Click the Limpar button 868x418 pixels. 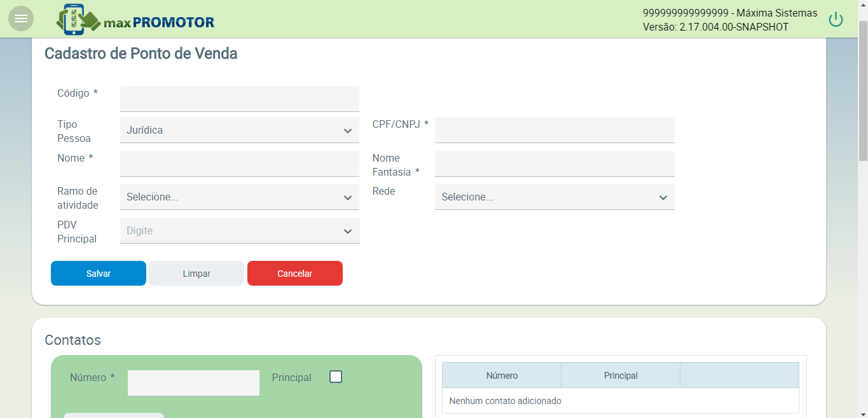(196, 274)
